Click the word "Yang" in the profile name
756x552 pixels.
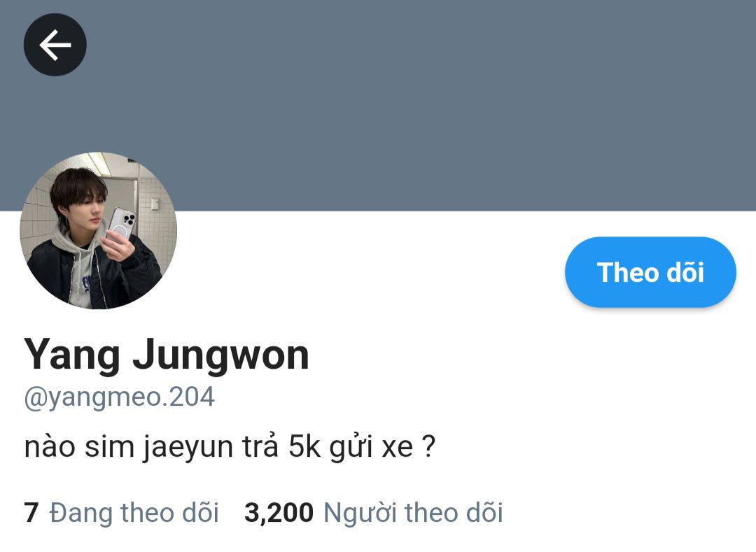72,356
